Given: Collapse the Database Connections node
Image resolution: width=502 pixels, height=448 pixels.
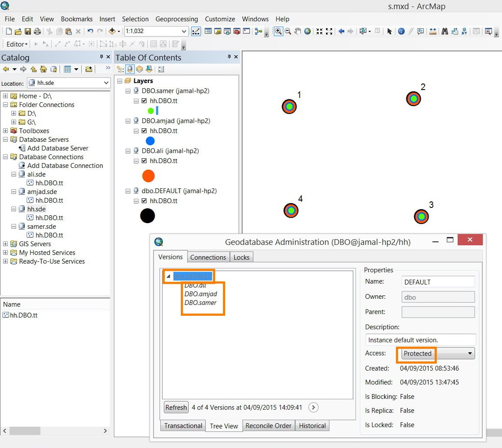Looking at the screenshot, I should point(6,157).
